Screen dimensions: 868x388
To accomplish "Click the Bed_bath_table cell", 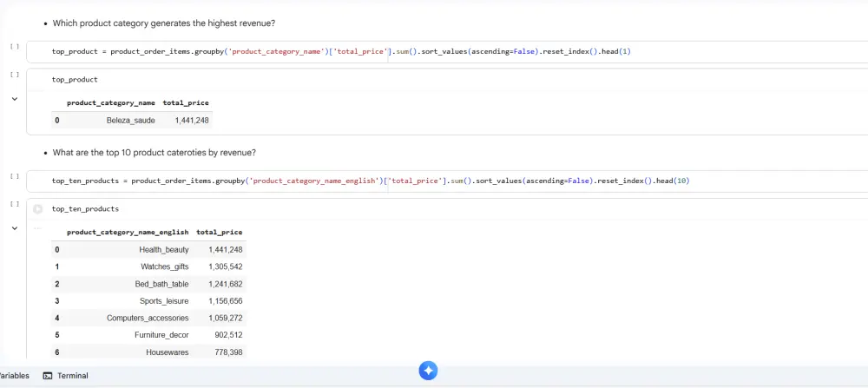I will [x=161, y=284].
